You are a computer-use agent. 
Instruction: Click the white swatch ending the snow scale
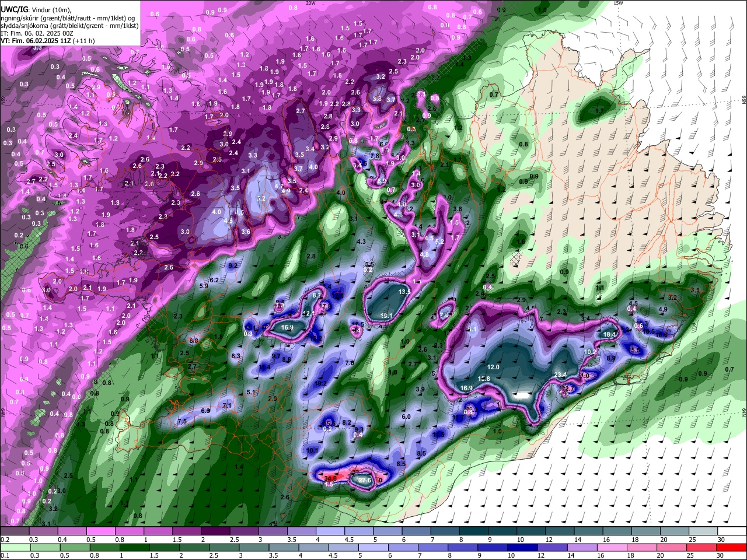732,531
